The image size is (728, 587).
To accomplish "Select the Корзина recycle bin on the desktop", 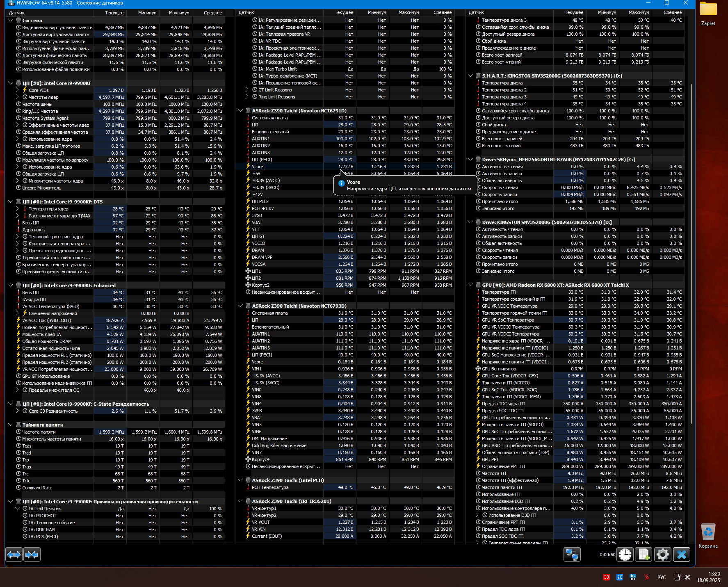I will (708, 536).
